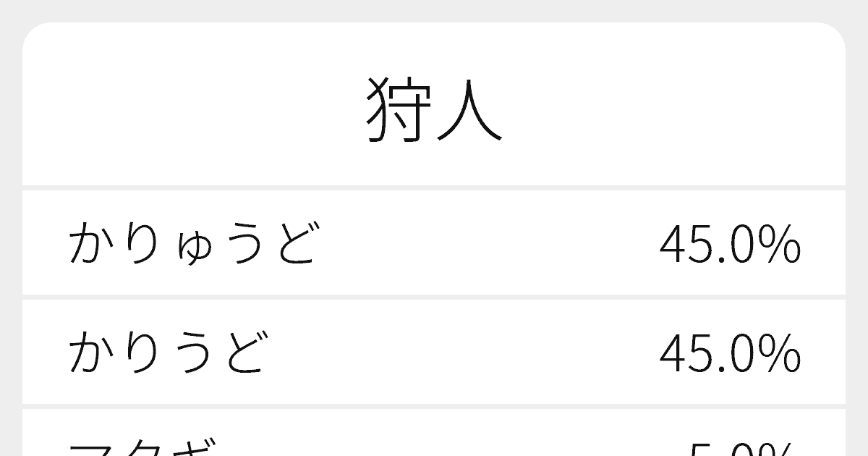
Task: Click the first か of かりゅうど
Action: pos(89,244)
